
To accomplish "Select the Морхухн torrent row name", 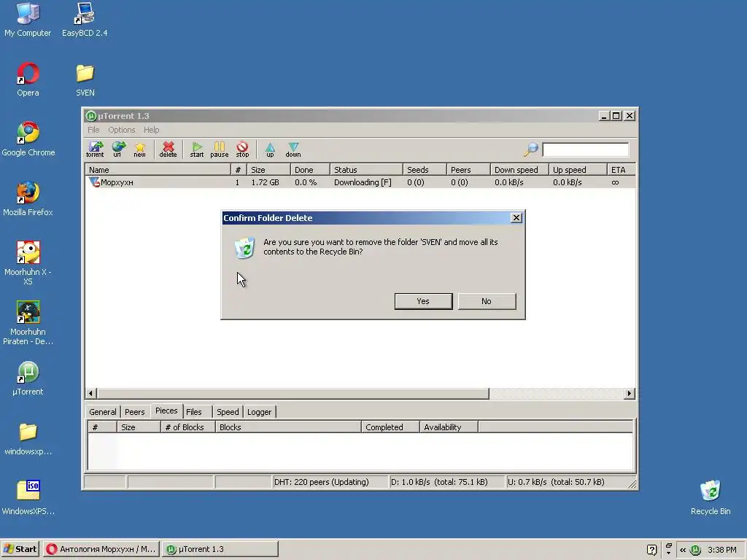I will tap(117, 182).
